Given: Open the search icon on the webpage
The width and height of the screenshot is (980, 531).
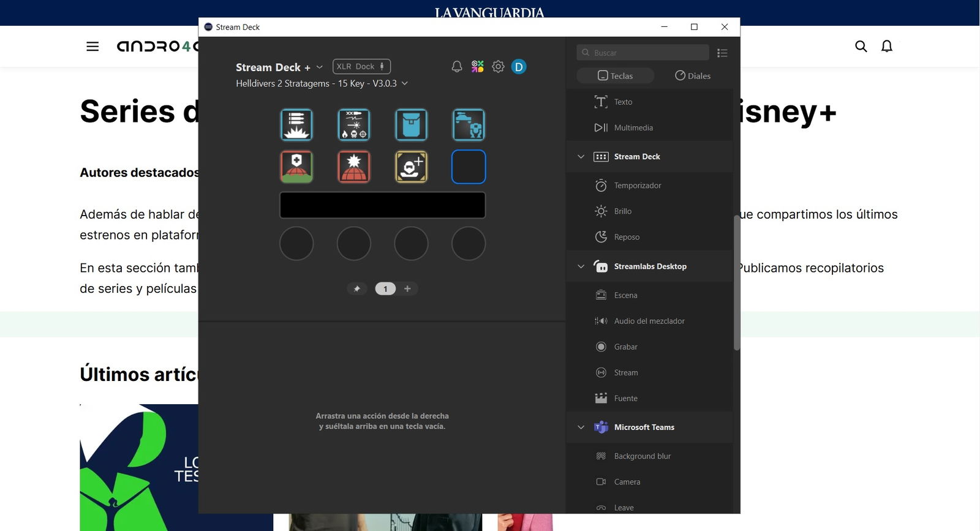Looking at the screenshot, I should point(861,47).
